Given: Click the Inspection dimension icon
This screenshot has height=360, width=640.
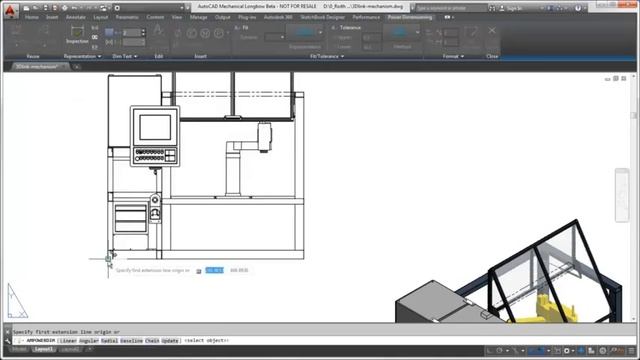Looking at the screenshot, I should [x=77, y=34].
